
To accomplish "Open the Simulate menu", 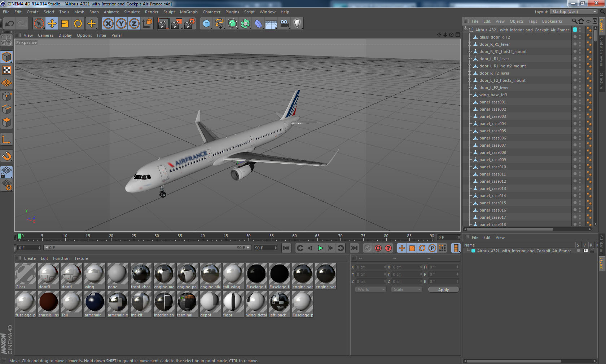I will (x=132, y=12).
